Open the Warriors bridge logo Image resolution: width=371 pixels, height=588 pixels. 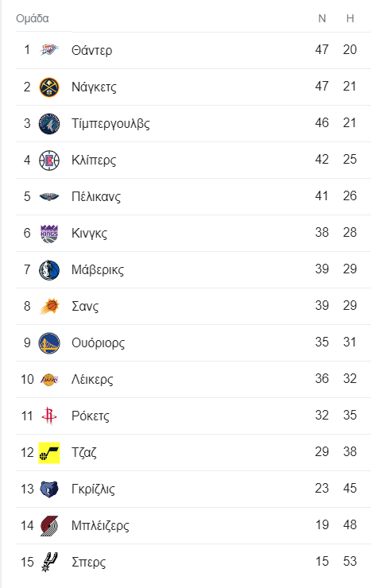(49, 343)
